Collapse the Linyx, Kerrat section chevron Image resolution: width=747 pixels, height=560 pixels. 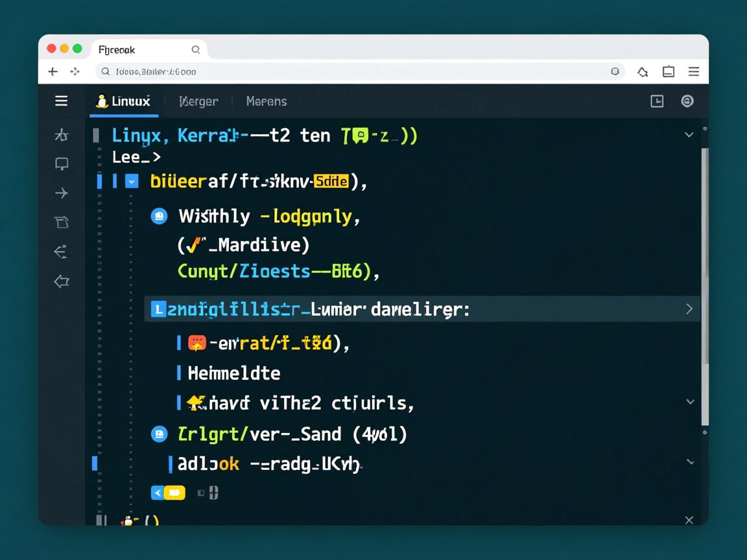[x=689, y=135]
